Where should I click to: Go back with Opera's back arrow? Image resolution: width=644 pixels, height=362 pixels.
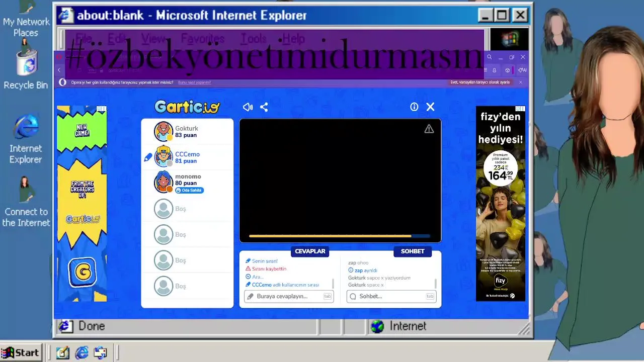pyautogui.click(x=59, y=70)
